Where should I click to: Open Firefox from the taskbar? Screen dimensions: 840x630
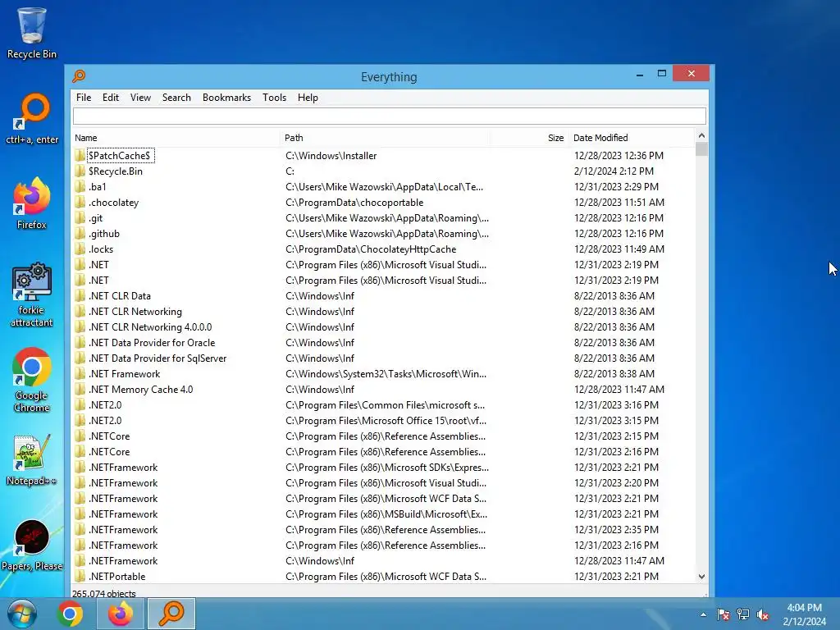(121, 614)
